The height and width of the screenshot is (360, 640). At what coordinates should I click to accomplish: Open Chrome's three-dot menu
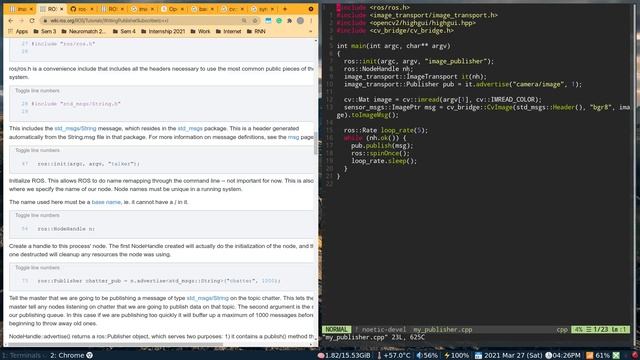(311, 20)
